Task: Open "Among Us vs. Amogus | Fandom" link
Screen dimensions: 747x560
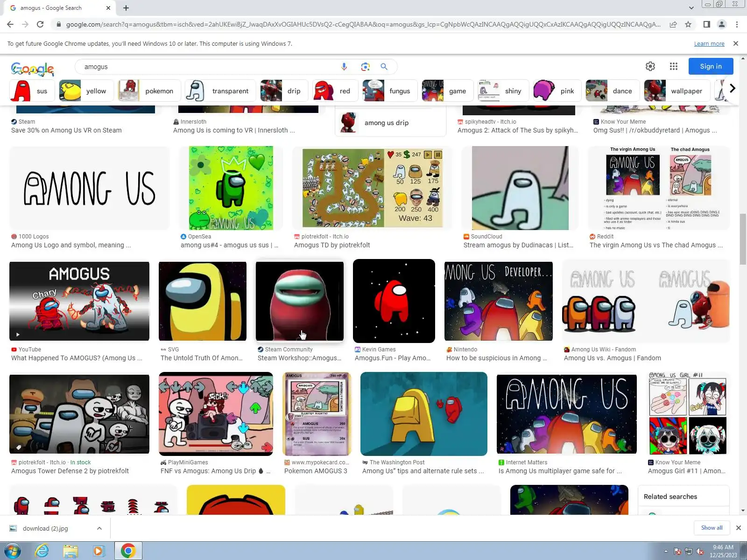Action: 613,358
